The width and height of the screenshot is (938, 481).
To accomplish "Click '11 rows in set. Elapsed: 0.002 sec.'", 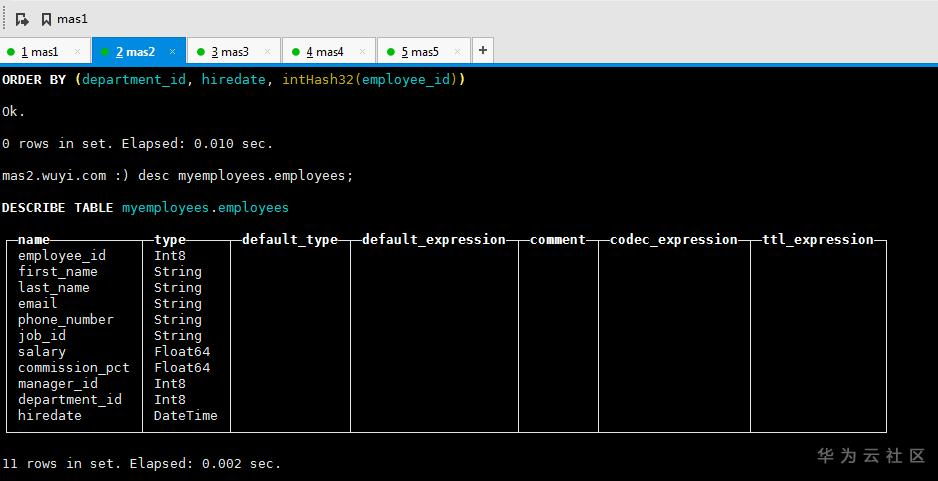I will [x=141, y=464].
